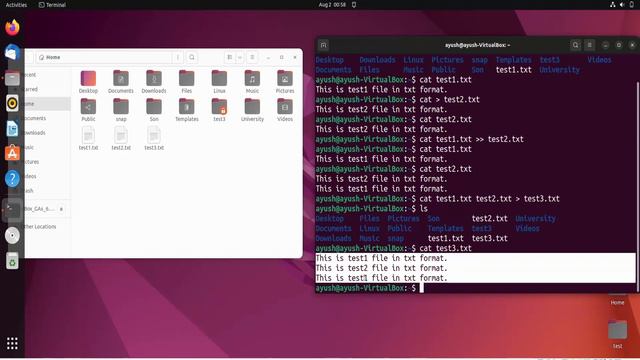Image resolution: width=640 pixels, height=360 pixels.
Task: Eject the VBox_GAs drive in sidebar
Action: click(61, 209)
